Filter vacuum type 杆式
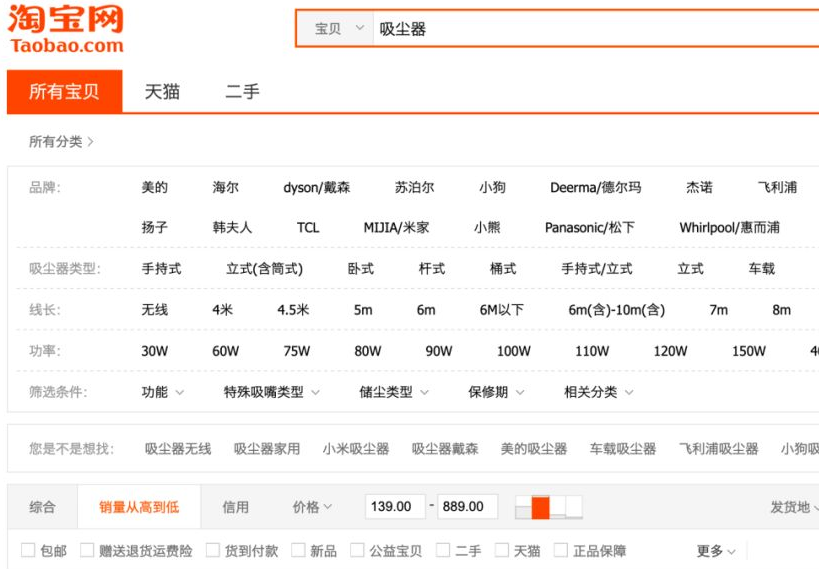This screenshot has width=819, height=569. click(432, 269)
